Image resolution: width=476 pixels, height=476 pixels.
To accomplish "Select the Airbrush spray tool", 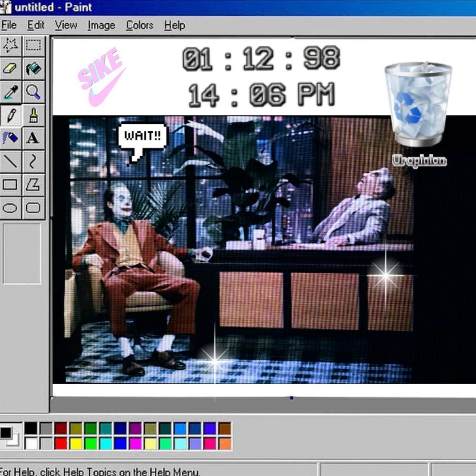I will [x=10, y=138].
